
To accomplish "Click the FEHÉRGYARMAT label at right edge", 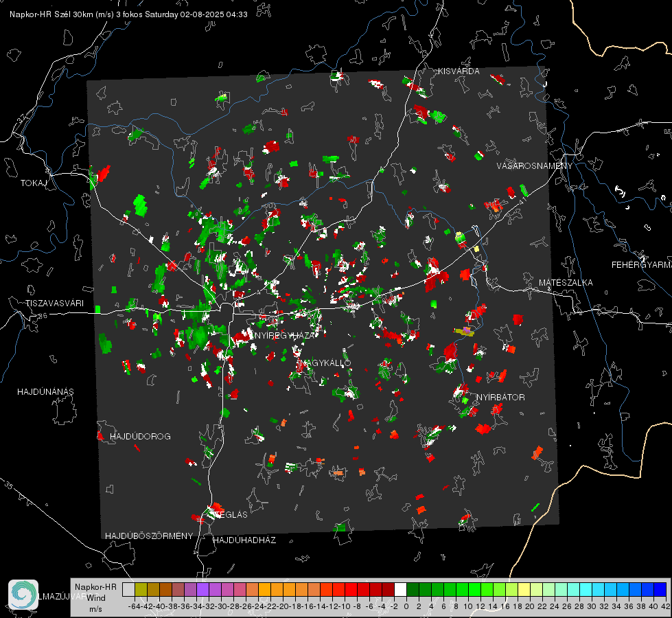I will (642, 265).
